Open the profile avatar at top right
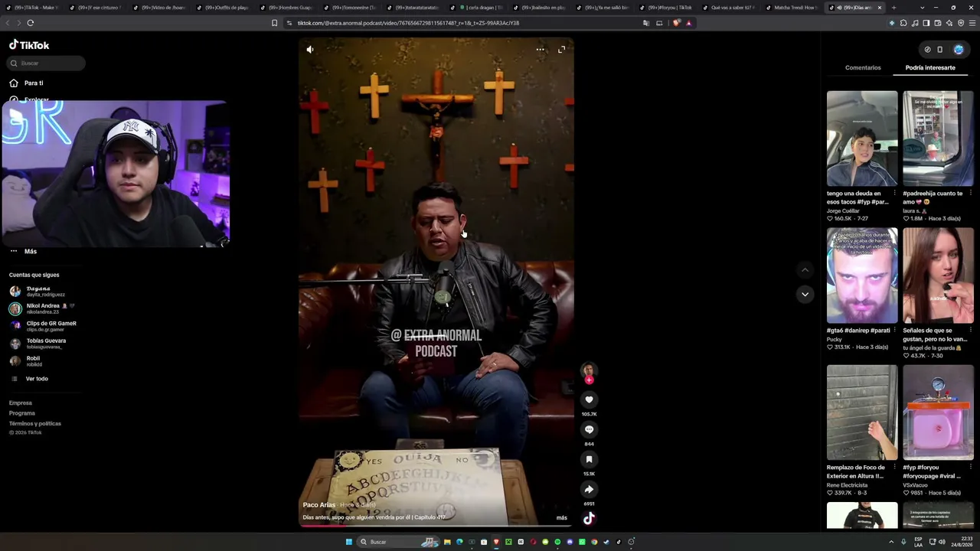The width and height of the screenshot is (980, 551). pos(959,50)
